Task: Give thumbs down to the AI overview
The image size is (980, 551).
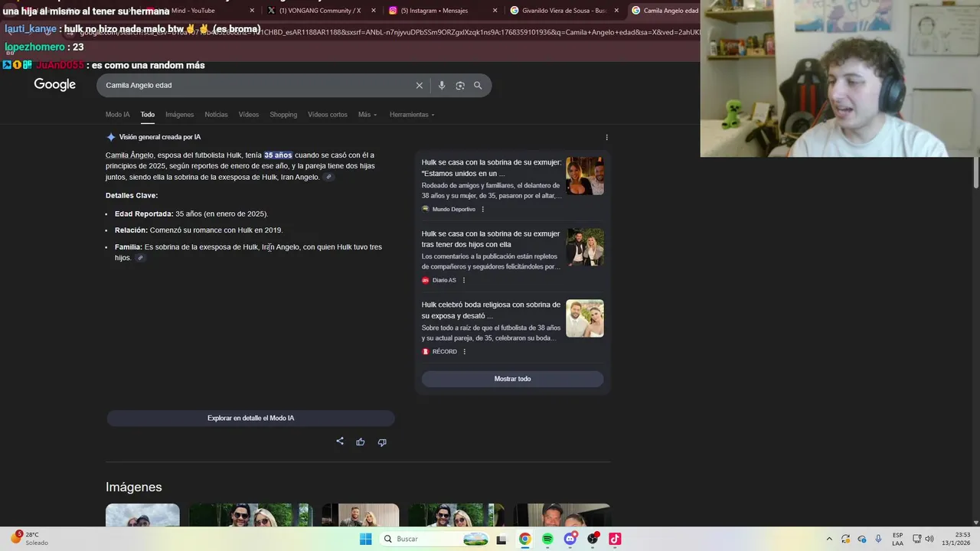Action: coord(382,442)
